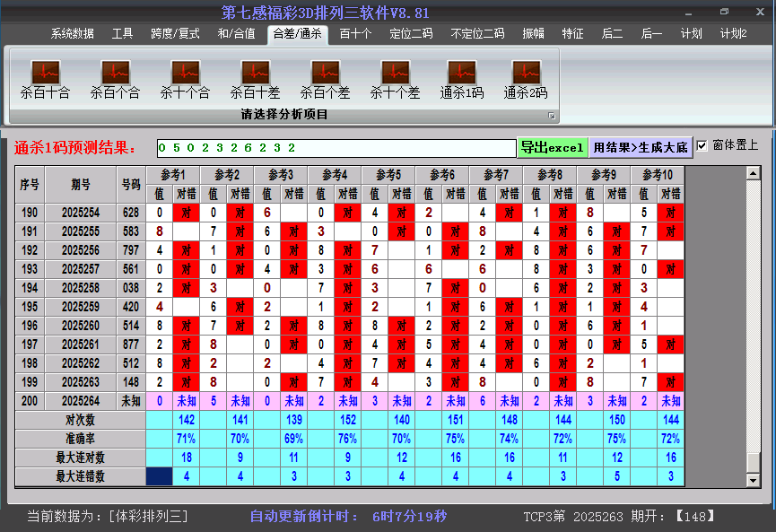Image resolution: width=776 pixels, height=532 pixels.
Task: Click the table scrollbar up arrow
Action: 754,173
